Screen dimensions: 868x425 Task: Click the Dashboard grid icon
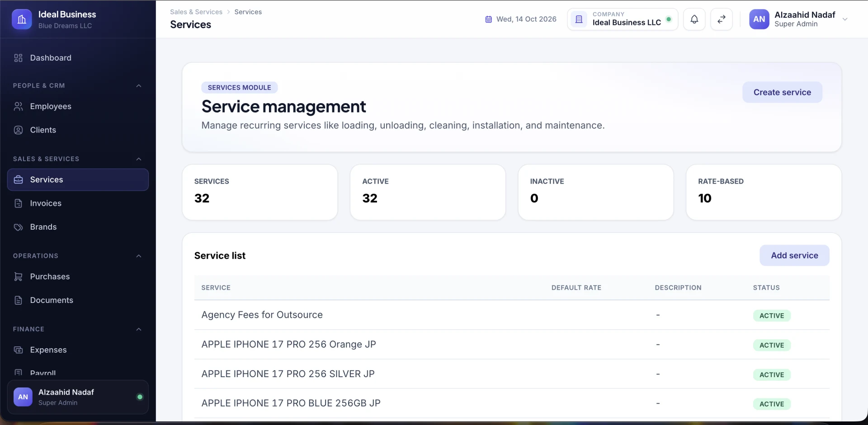click(18, 58)
